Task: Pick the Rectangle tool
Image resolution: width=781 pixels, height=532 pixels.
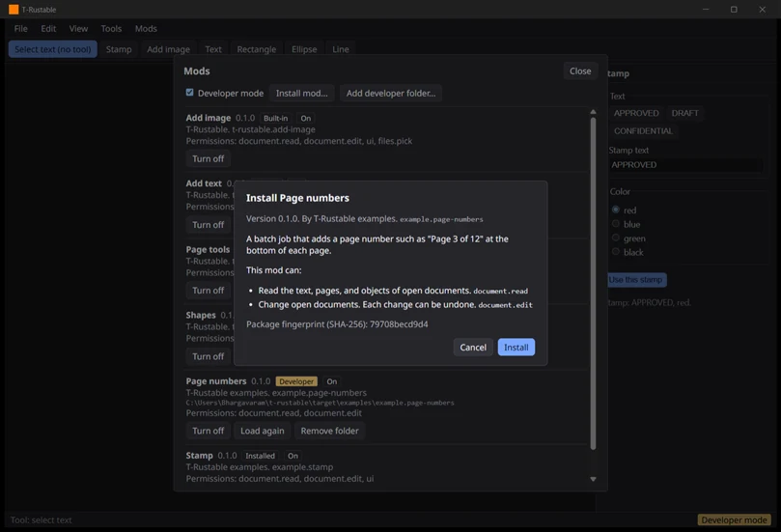Action: tap(257, 49)
